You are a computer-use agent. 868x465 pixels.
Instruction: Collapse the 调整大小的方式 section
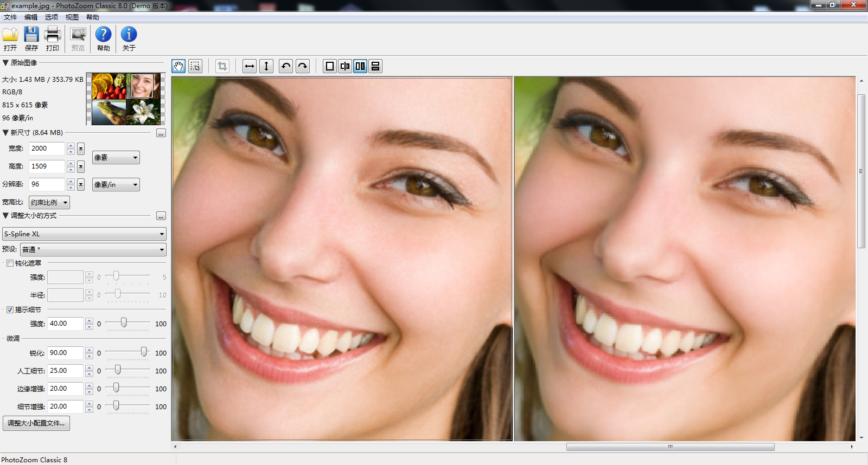(x=5, y=216)
